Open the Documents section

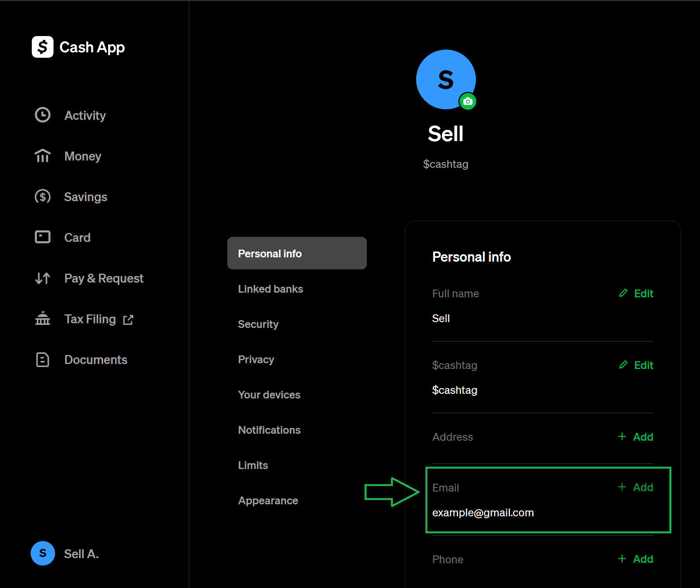pos(96,360)
